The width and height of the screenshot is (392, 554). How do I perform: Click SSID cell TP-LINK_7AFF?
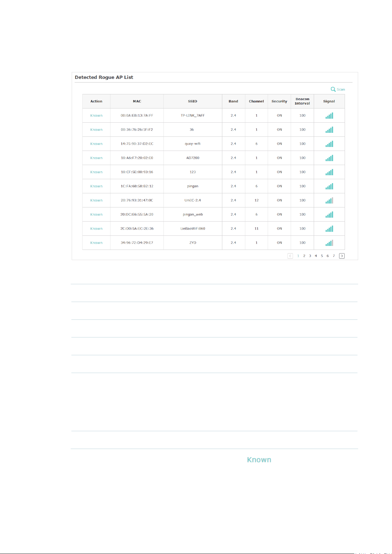click(193, 115)
